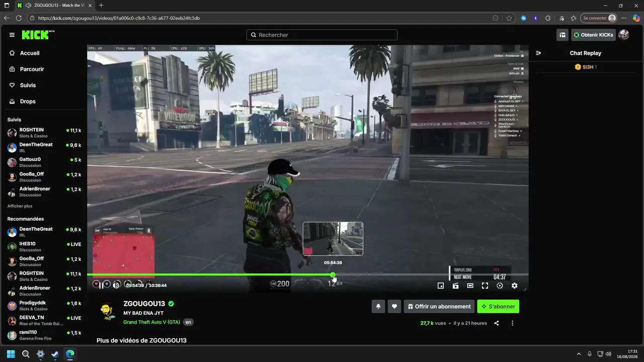Open the ZGOUGOU13 channel name link

click(x=144, y=304)
